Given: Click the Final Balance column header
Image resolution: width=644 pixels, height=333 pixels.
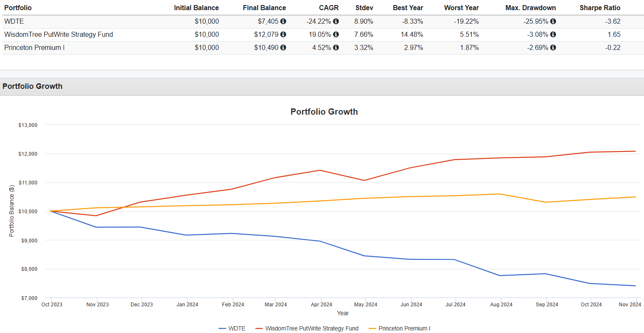Looking at the screenshot, I should pos(264,8).
